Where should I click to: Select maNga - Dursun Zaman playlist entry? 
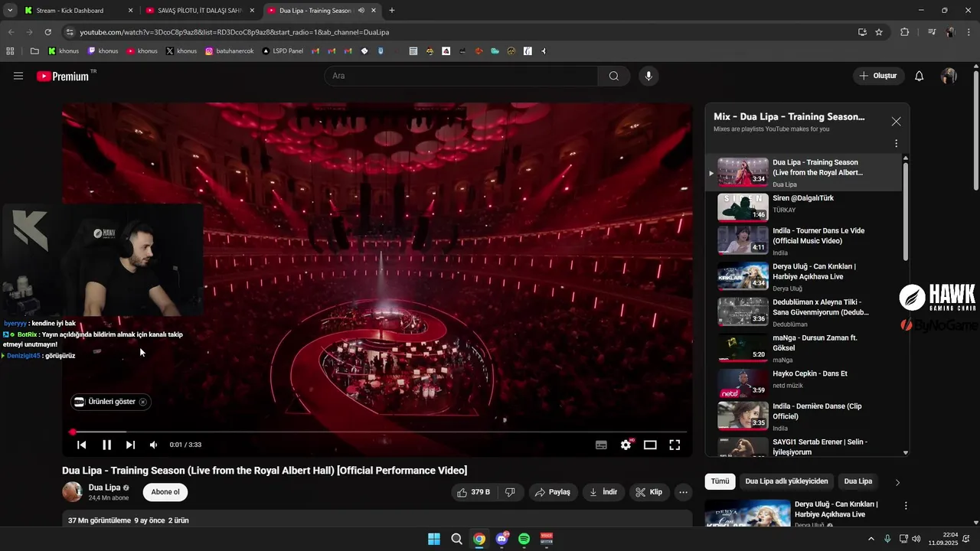pos(803,348)
